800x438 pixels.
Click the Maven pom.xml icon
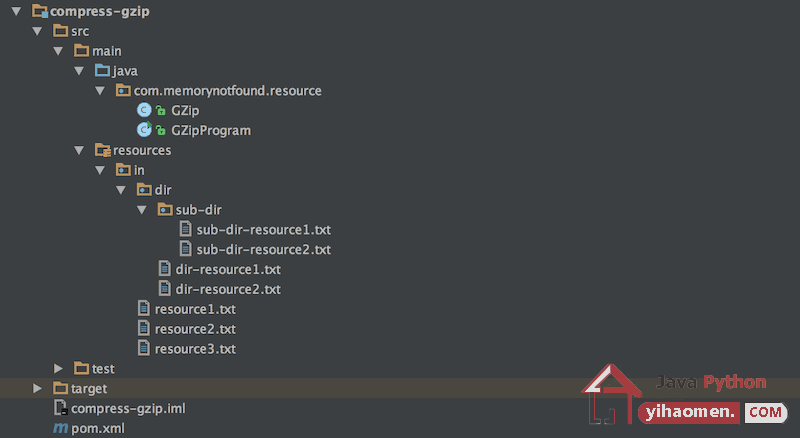[60, 428]
